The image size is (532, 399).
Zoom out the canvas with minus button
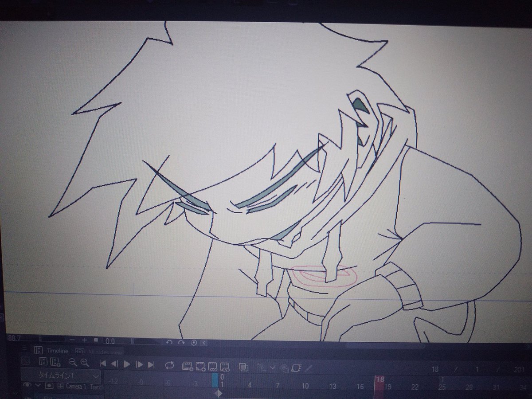(72, 340)
